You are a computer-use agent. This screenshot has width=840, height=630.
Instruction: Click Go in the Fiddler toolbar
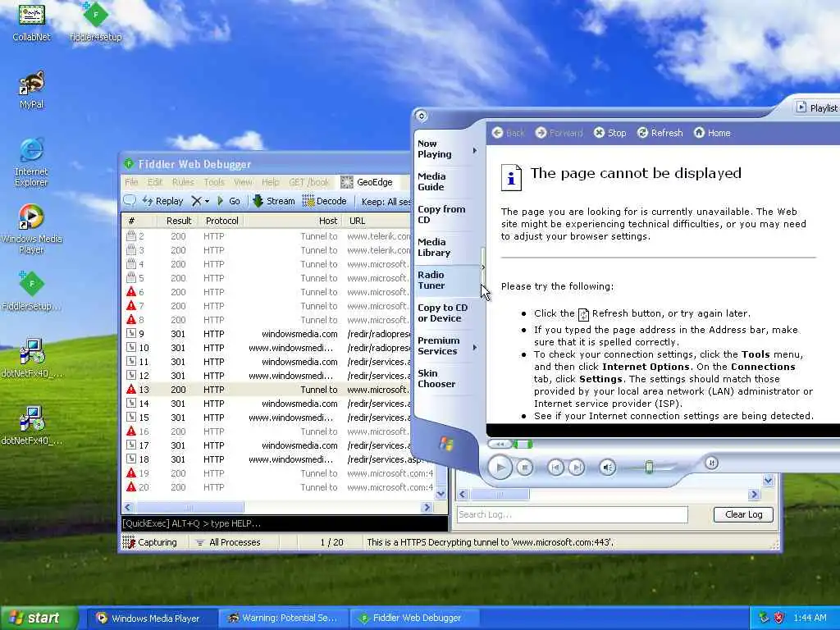pyautogui.click(x=228, y=201)
